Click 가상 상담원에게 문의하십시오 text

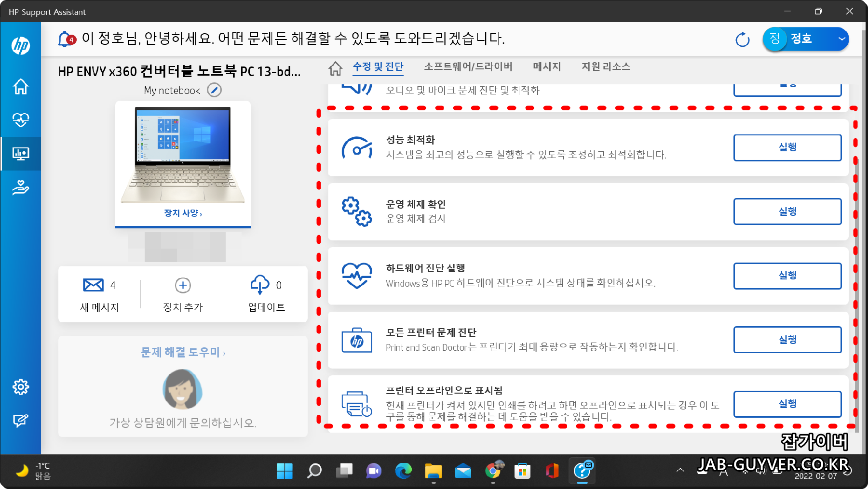(x=183, y=423)
